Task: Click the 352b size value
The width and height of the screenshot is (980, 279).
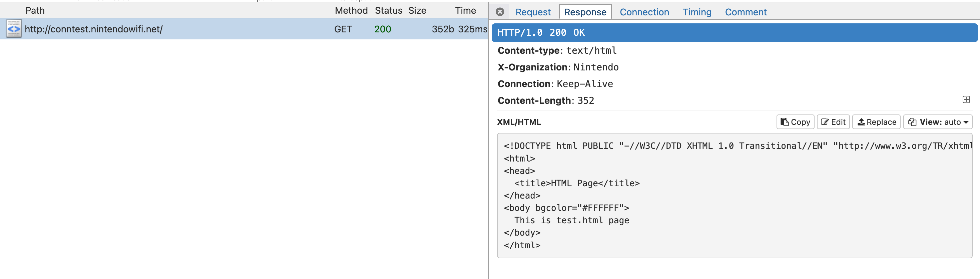Action: (443, 29)
